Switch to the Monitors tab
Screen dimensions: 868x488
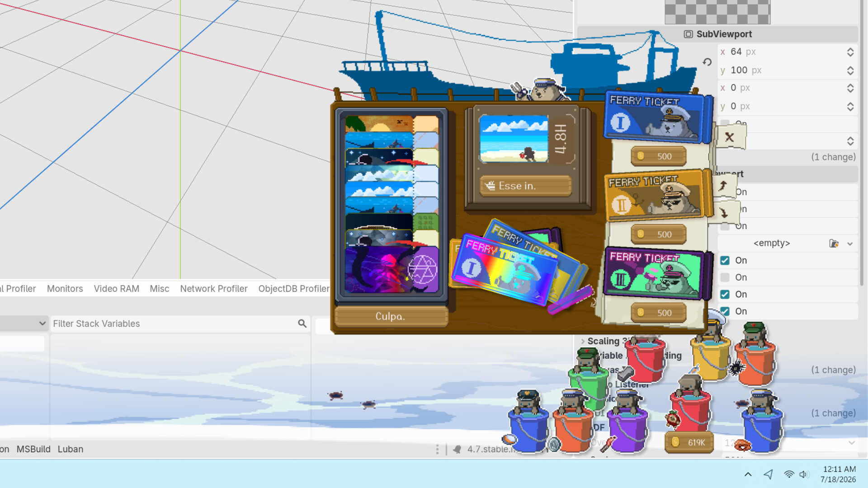click(65, 289)
